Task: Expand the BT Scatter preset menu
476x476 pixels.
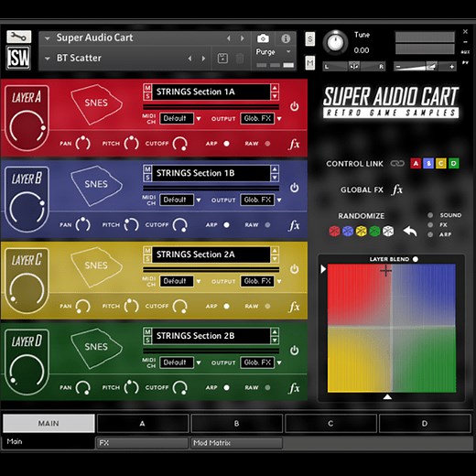Action: pyautogui.click(x=48, y=59)
